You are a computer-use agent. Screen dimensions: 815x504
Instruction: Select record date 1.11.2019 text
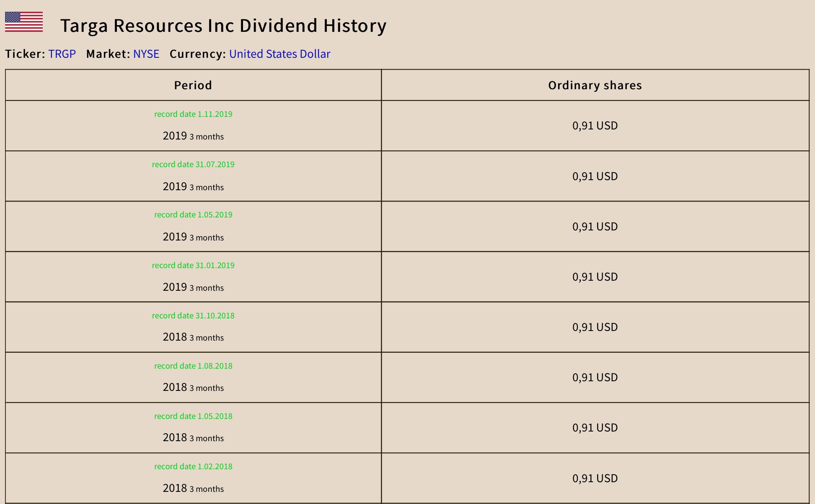(193, 114)
